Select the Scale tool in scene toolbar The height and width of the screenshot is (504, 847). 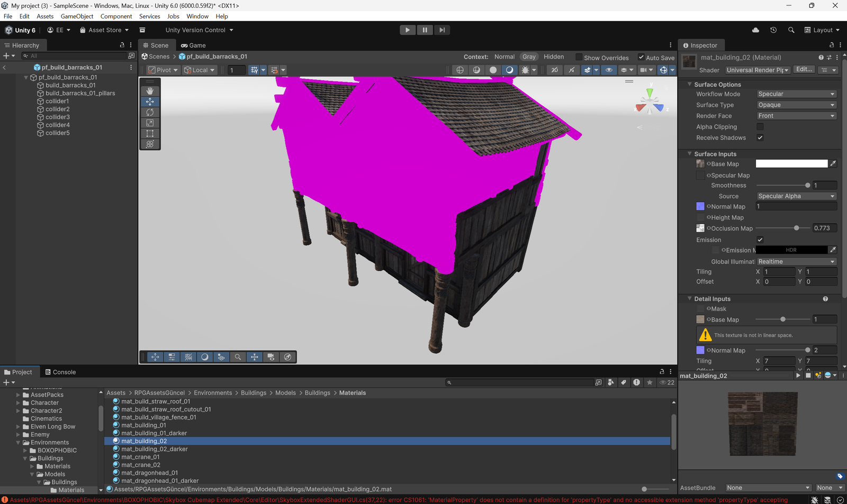click(150, 123)
